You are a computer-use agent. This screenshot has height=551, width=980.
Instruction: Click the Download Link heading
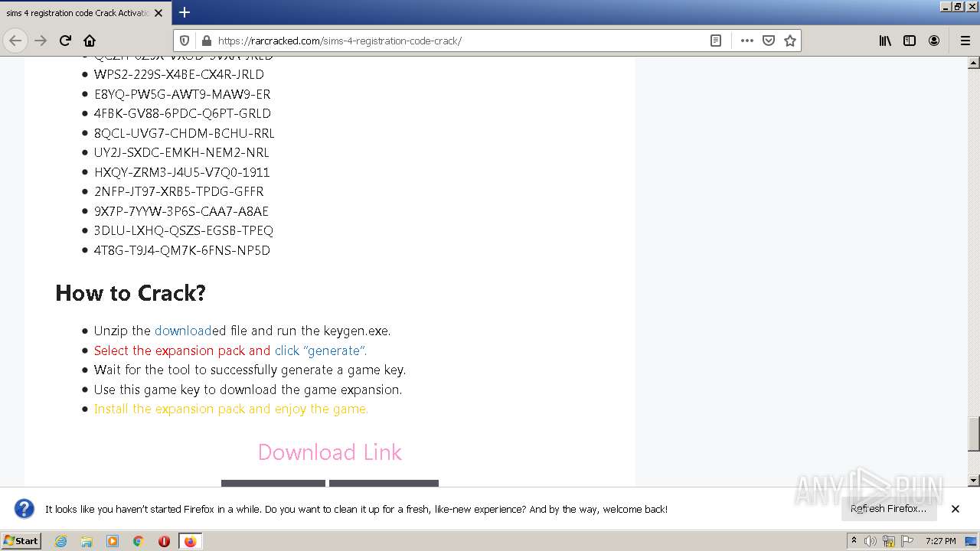pos(330,452)
